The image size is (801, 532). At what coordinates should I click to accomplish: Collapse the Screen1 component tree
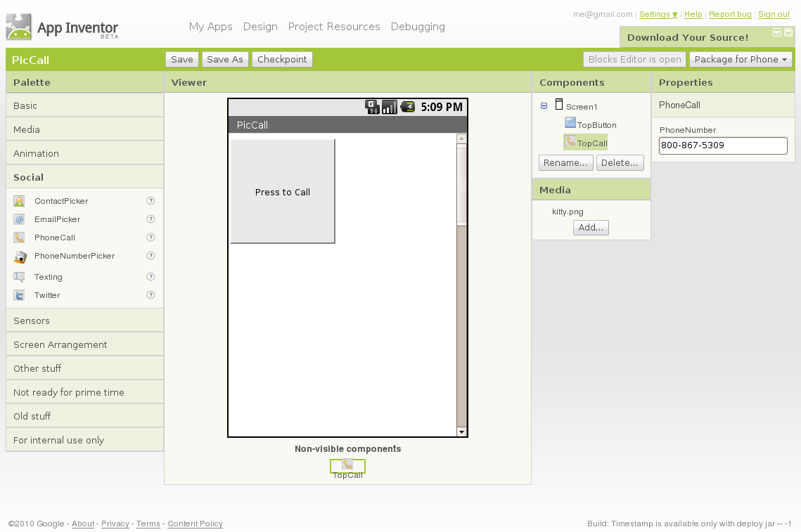coord(544,106)
